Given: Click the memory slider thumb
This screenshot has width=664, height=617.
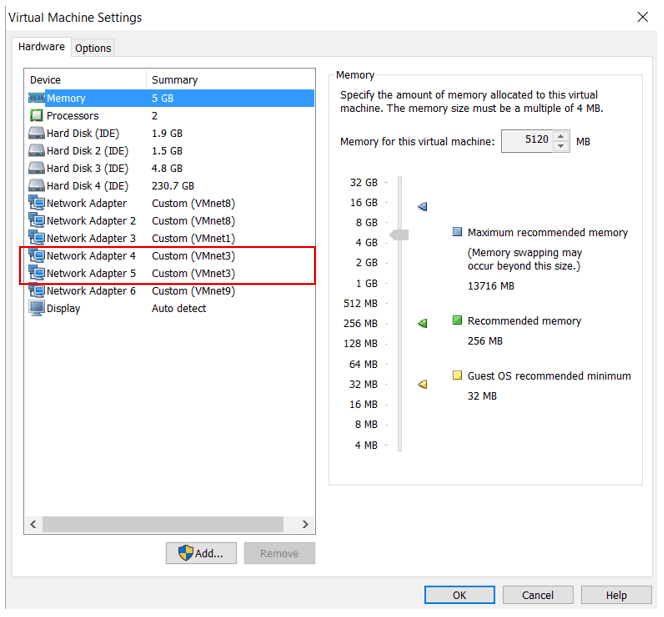Looking at the screenshot, I should pyautogui.click(x=400, y=235).
